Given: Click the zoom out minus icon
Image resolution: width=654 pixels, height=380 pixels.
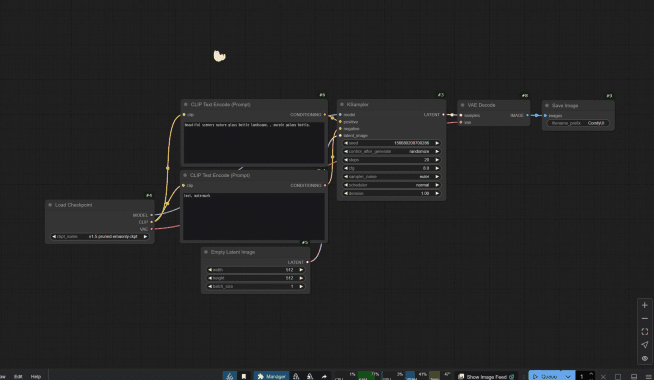Looking at the screenshot, I should (644, 319).
